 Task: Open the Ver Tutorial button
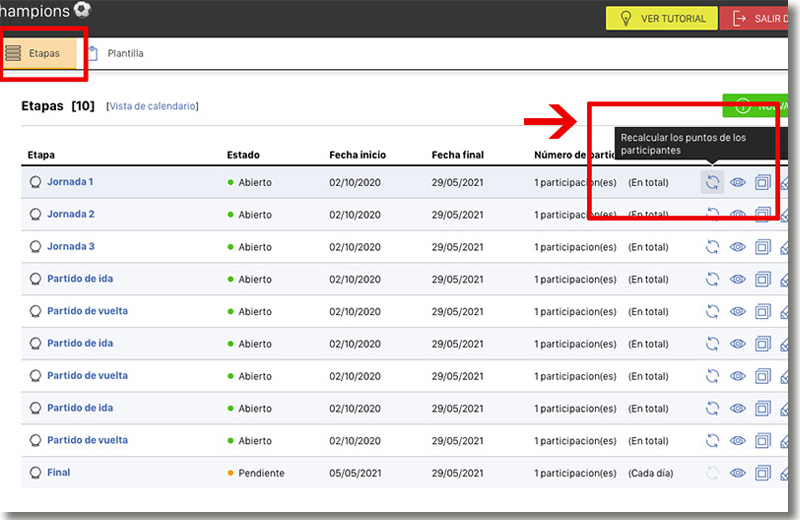tap(661, 18)
